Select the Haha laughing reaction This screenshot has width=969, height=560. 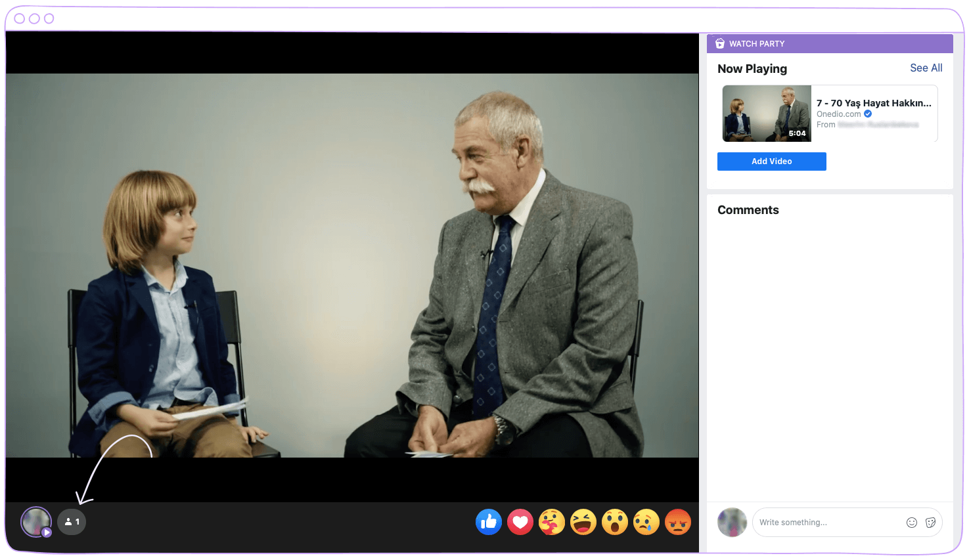pyautogui.click(x=583, y=521)
